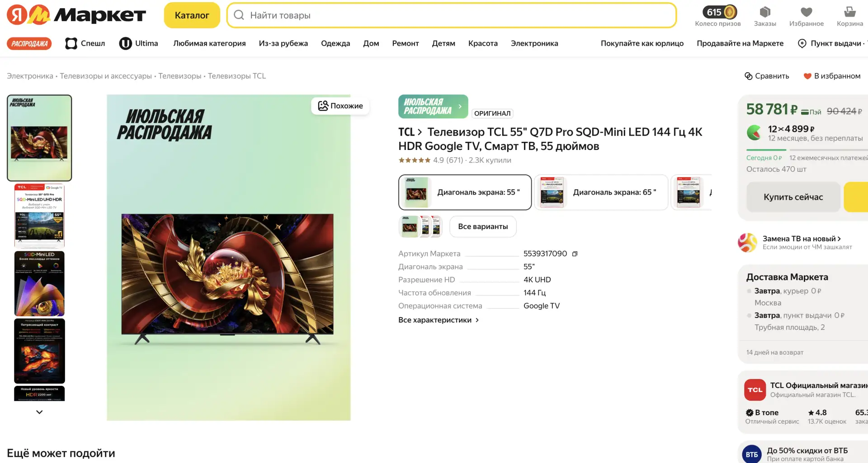Open Детям category
The image size is (868, 463).
pos(443,43)
